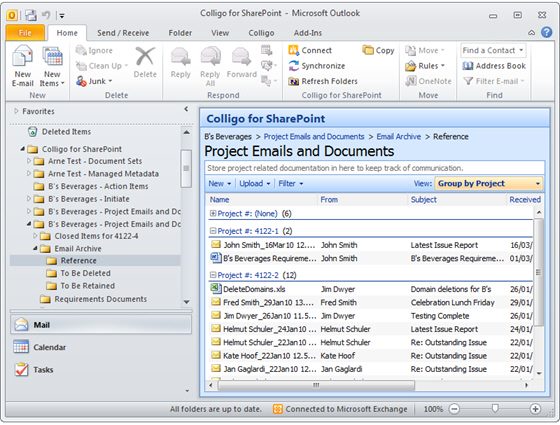This screenshot has width=560, height=425.
Task: Collapse the Colligo for SharePoint folder
Action: (22, 149)
